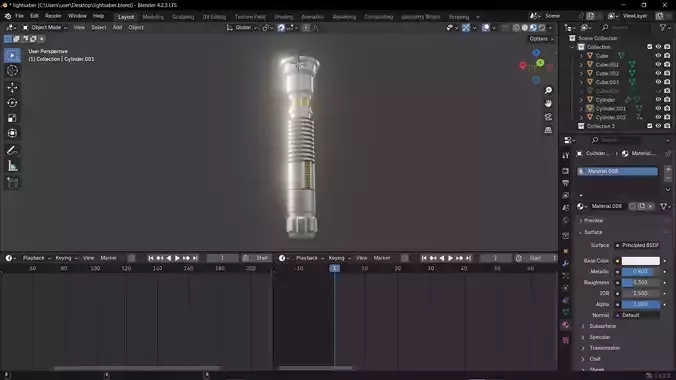Open the Global transform orientation dropdown
The width and height of the screenshot is (676, 380).
242,28
